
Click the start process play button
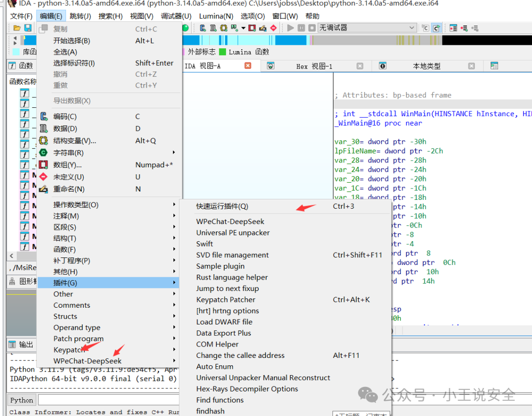tap(291, 28)
